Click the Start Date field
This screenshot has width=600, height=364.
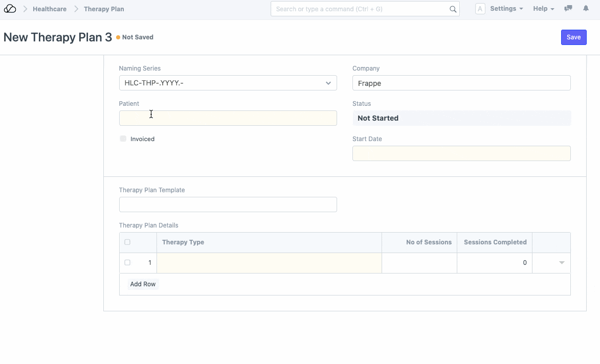pos(461,153)
